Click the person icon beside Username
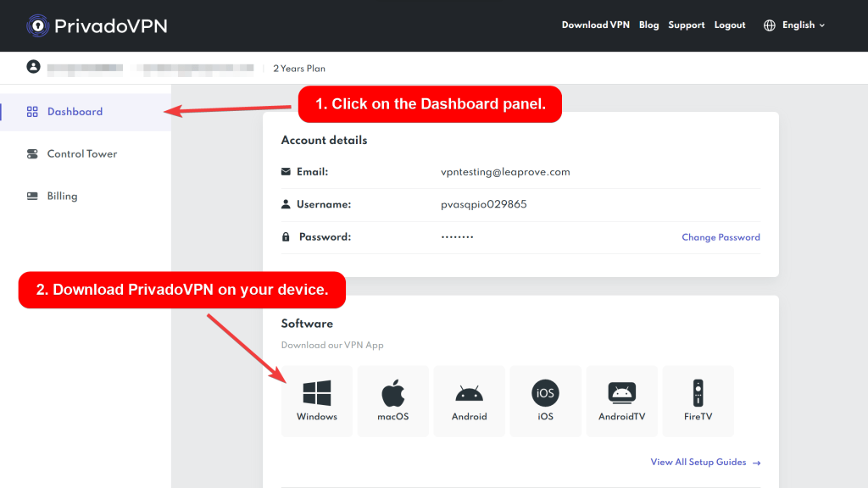The image size is (868, 488). (286, 204)
